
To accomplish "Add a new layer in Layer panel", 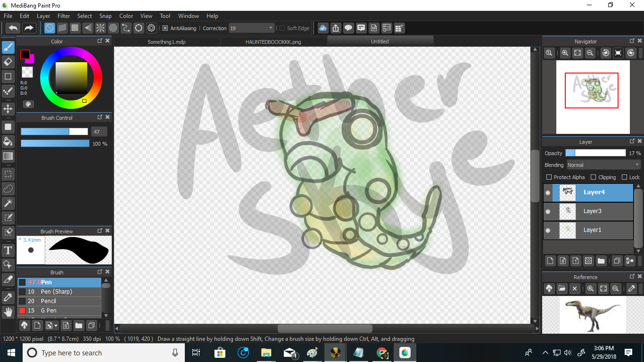I will pyautogui.click(x=550, y=261).
